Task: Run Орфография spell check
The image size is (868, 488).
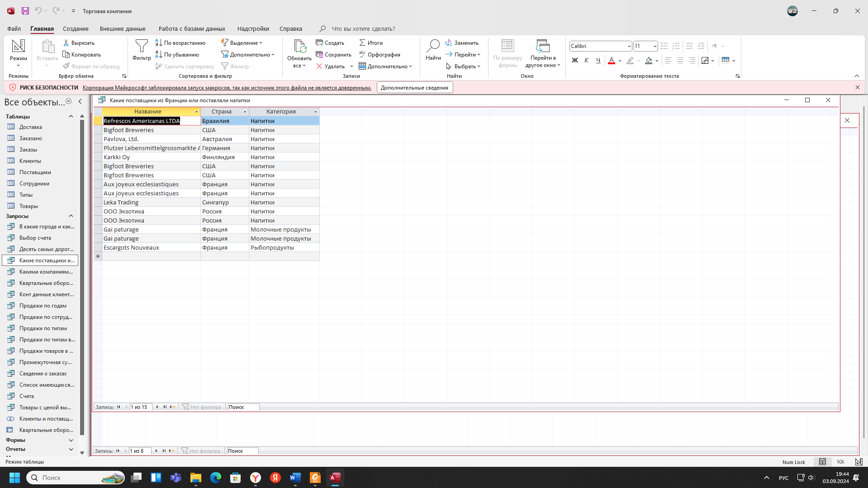Action: [379, 55]
